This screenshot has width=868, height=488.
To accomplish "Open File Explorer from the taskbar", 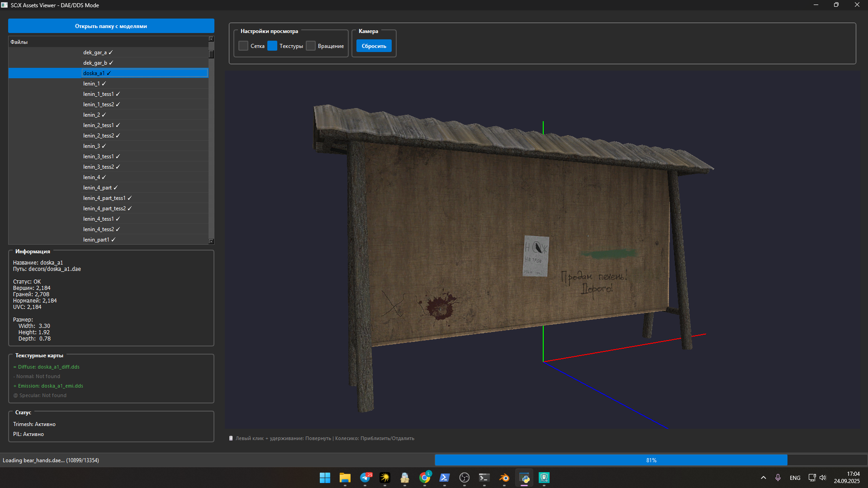I will click(345, 478).
